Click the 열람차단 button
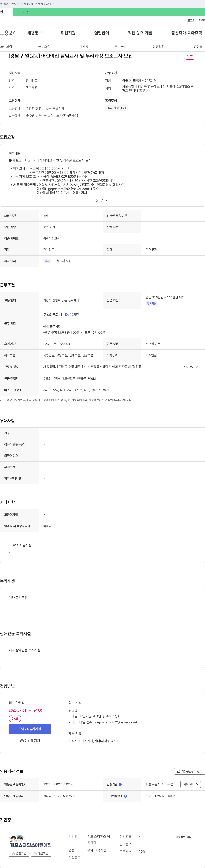 41,853
